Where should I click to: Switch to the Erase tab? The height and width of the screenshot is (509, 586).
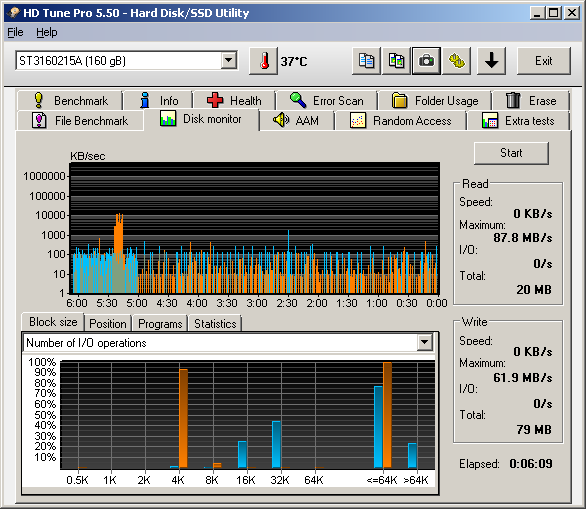pos(531,100)
